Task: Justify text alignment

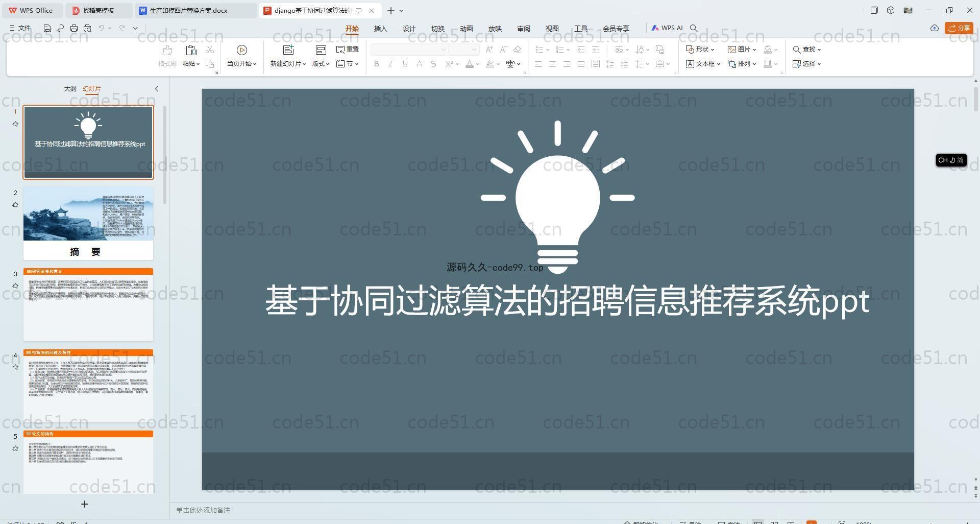Action: coord(581,64)
